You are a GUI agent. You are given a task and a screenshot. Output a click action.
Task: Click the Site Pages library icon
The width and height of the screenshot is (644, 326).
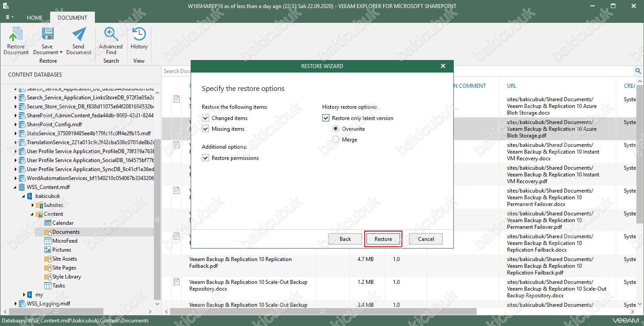pyautogui.click(x=48, y=268)
